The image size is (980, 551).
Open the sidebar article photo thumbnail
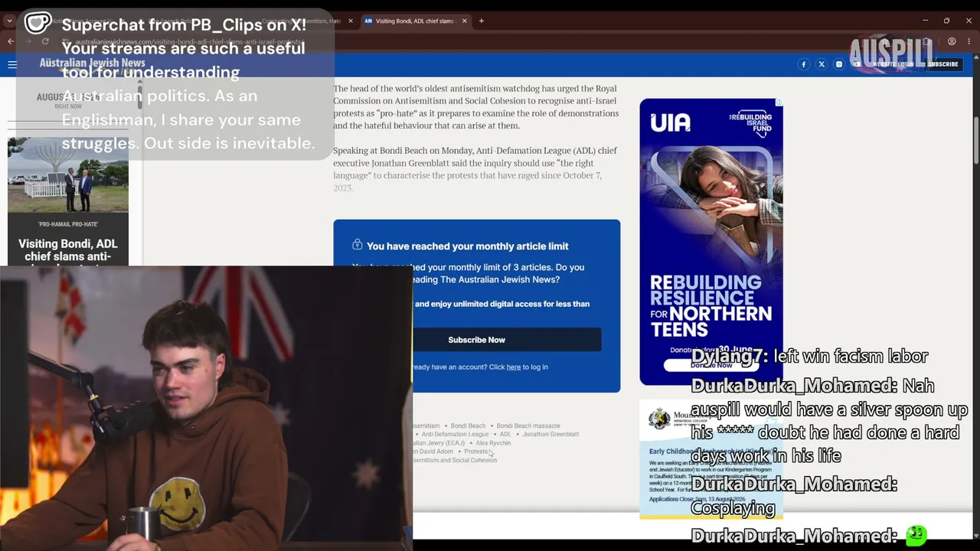pos(68,174)
